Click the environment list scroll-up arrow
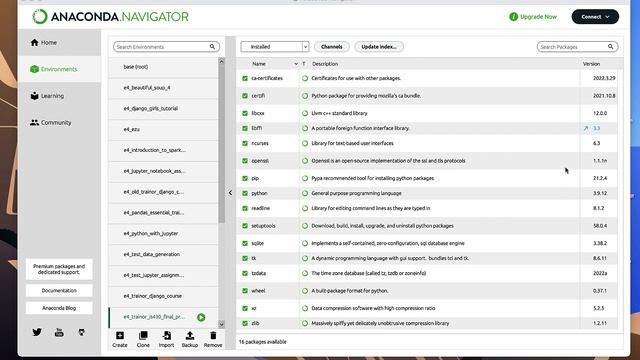This screenshot has height=360, width=640. coord(222,61)
